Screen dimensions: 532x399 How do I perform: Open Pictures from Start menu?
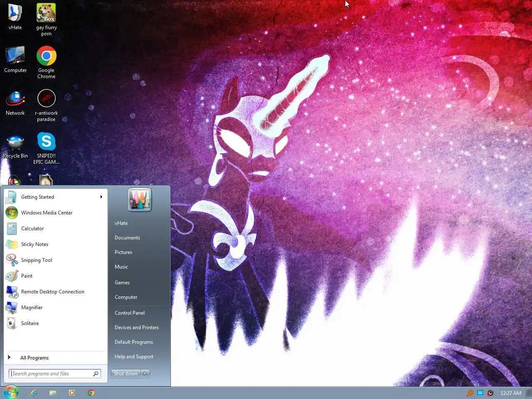click(x=123, y=252)
